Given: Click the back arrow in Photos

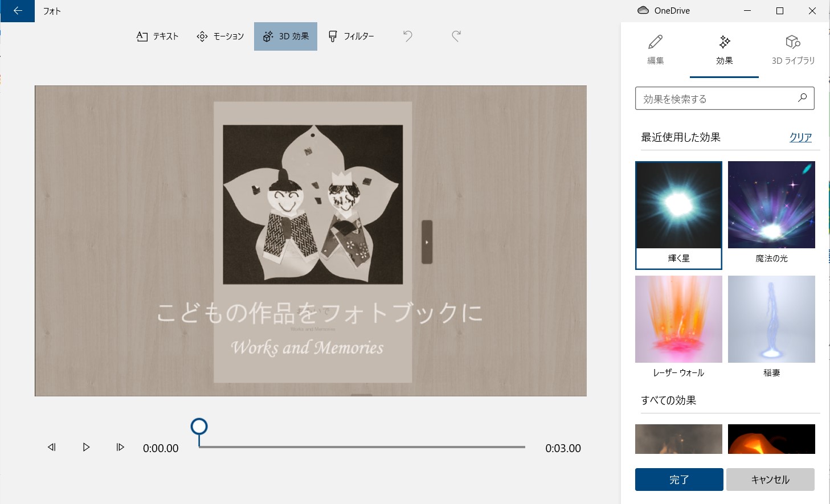Looking at the screenshot, I should pyautogui.click(x=18, y=11).
